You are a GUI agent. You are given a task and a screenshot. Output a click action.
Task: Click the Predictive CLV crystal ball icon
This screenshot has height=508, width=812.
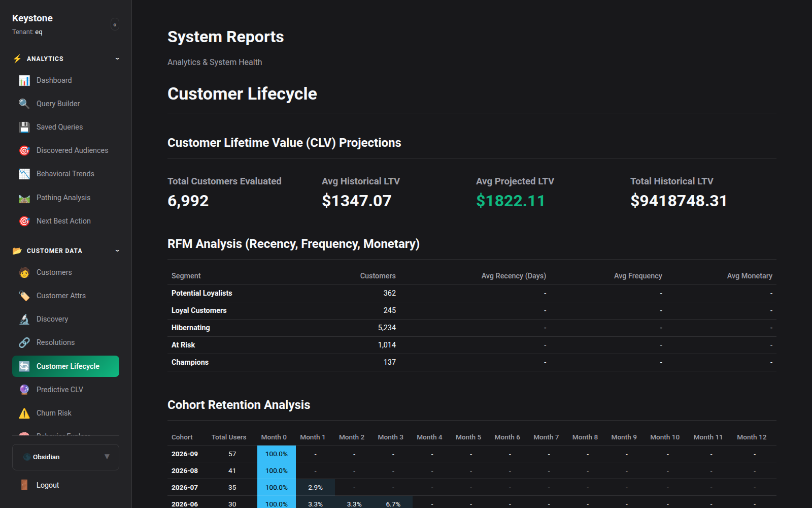(x=24, y=390)
